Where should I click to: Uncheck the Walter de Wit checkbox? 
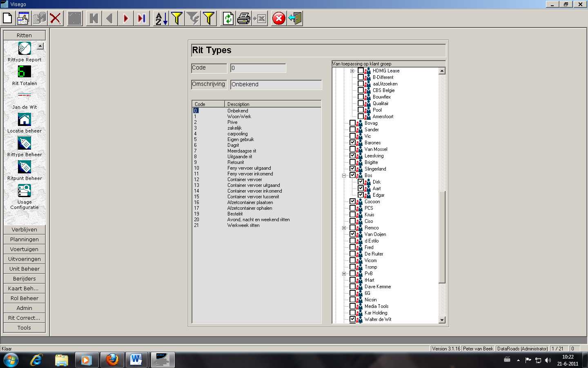352,319
